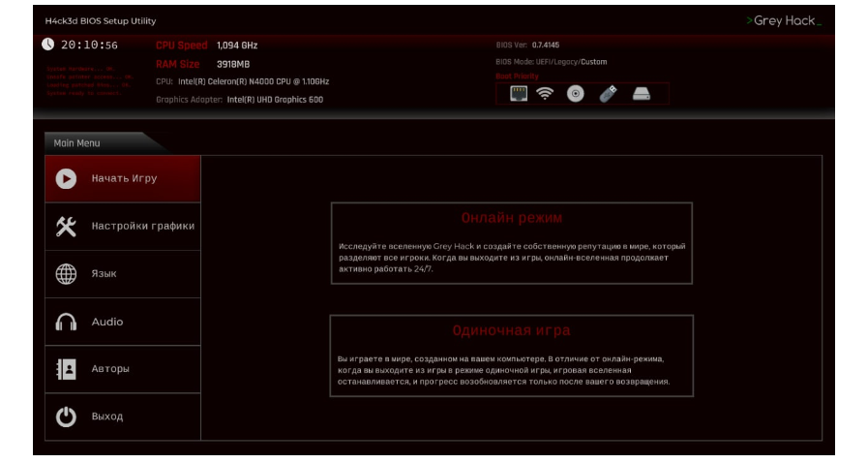Open the Начать Игру menu item

[x=123, y=179]
